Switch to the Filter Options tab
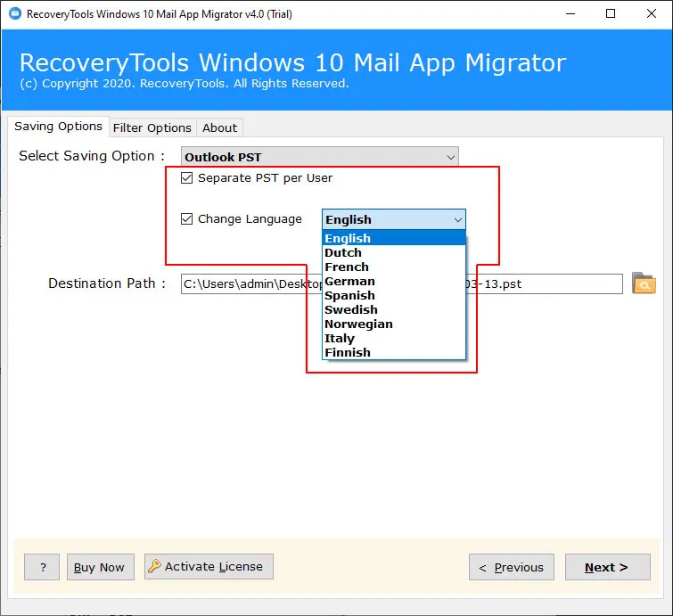This screenshot has height=616, width=673. pyautogui.click(x=152, y=127)
